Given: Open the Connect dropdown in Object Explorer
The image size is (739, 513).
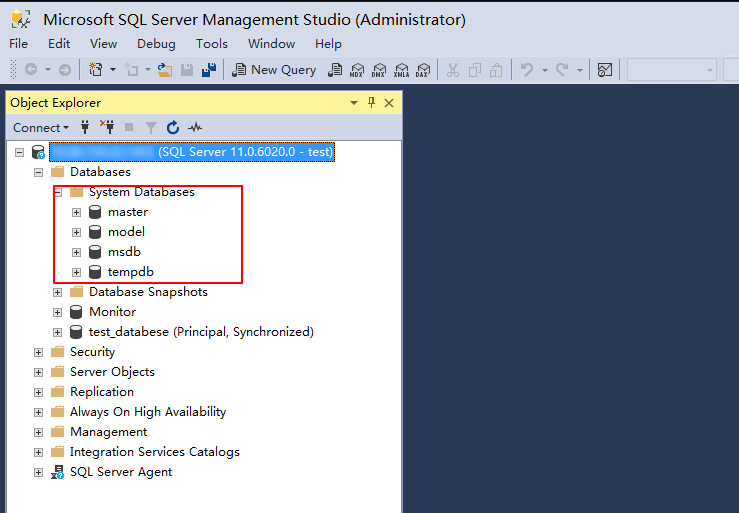Looking at the screenshot, I should click(41, 128).
